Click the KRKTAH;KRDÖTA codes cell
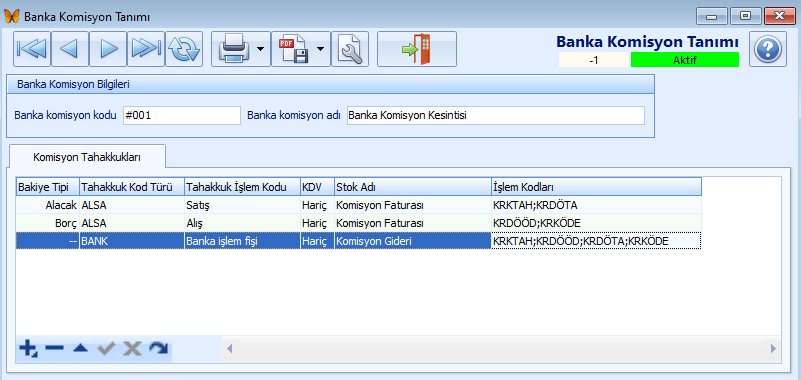Image resolution: width=801 pixels, height=380 pixels. coord(596,205)
